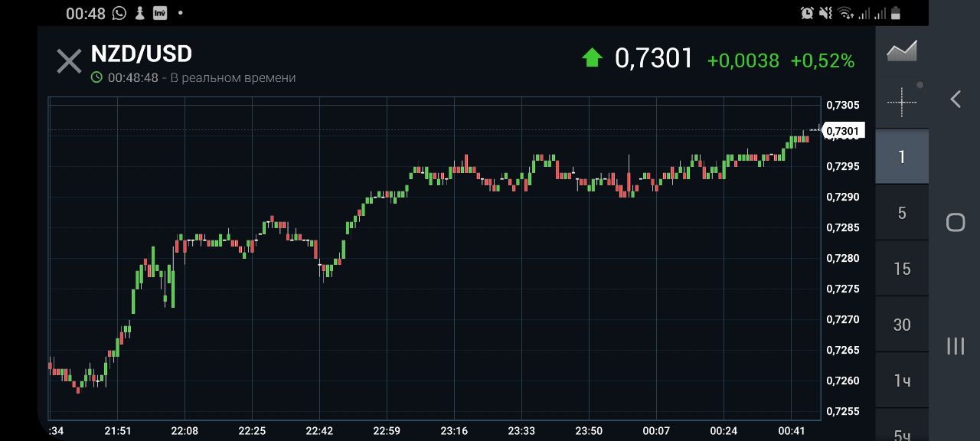980x441 pixels.
Task: Tap the +0,52% percent change
Action: (x=822, y=60)
